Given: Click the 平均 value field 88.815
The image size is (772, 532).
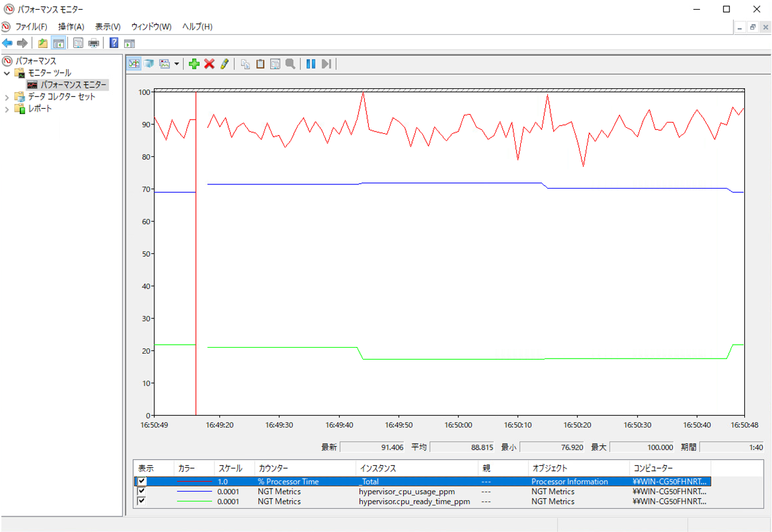Looking at the screenshot, I should [x=462, y=447].
